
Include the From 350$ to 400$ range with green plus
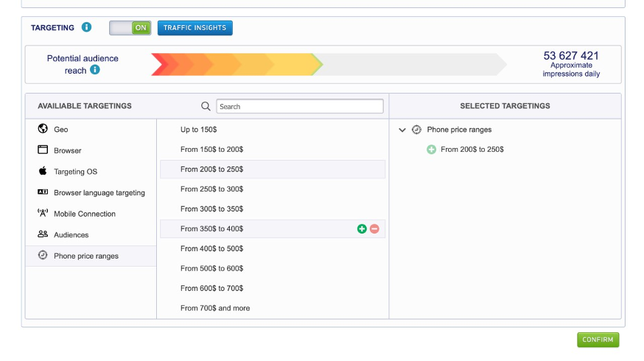(x=362, y=229)
